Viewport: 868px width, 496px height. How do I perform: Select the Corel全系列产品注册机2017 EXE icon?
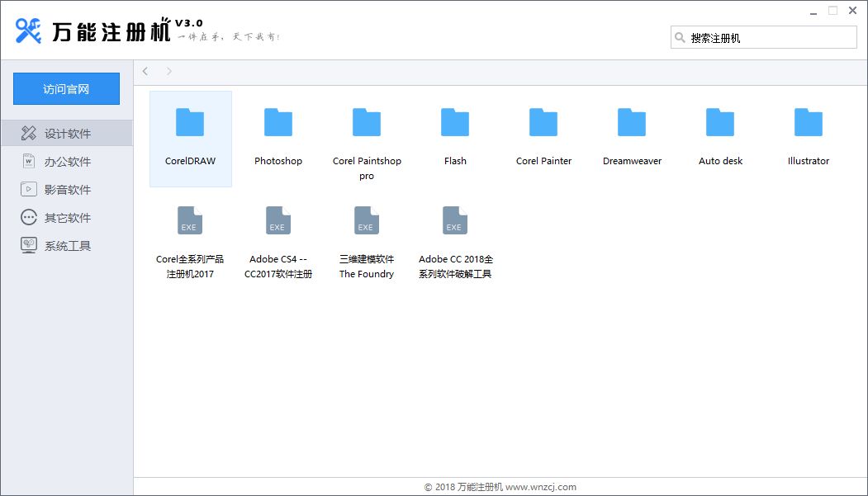pos(190,220)
